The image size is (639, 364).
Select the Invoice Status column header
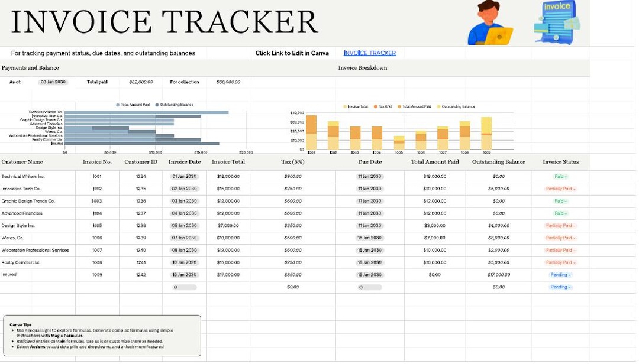pos(560,162)
